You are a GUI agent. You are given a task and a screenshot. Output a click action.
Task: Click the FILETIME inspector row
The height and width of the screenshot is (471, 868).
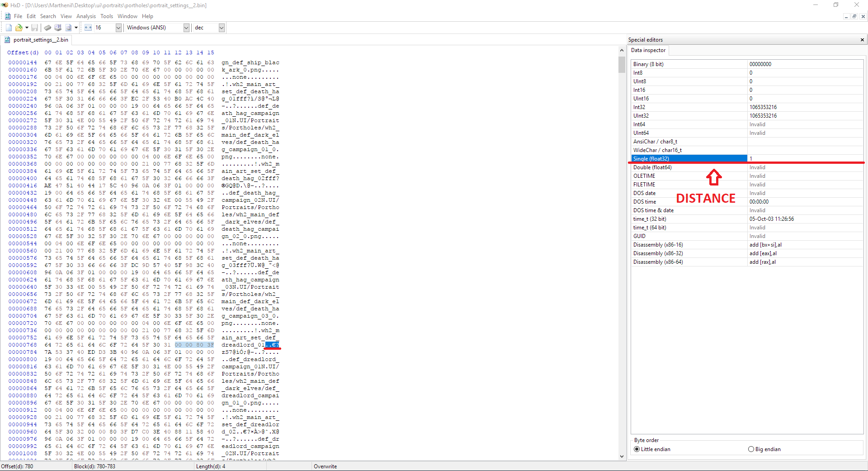[747, 185]
